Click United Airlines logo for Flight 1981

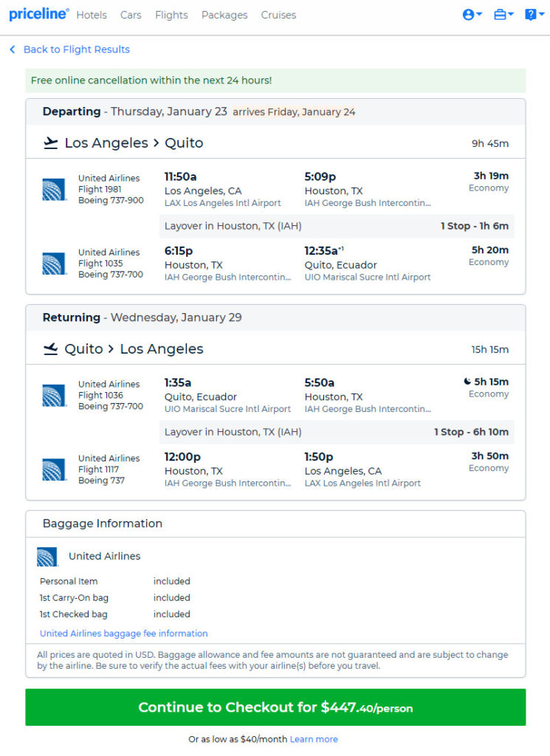coord(53,189)
